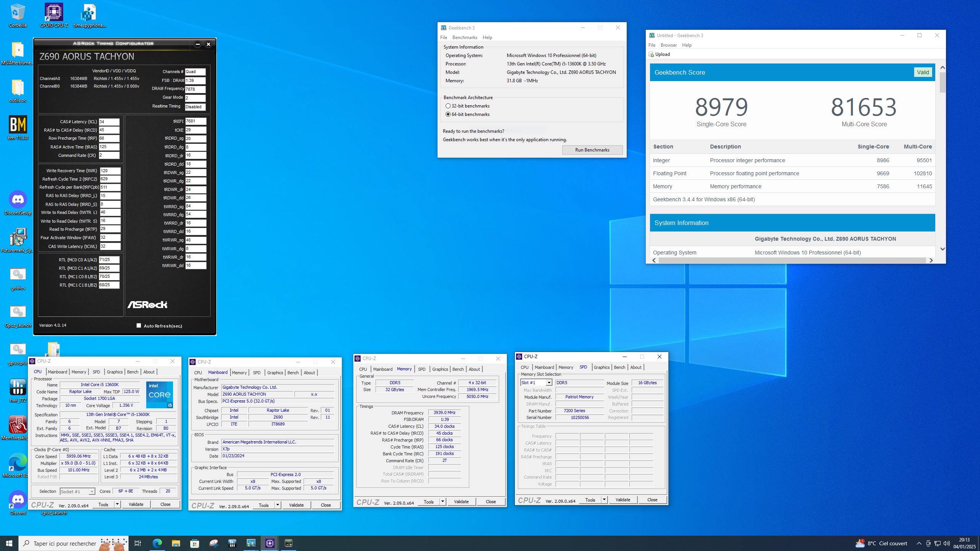Switch to Graphics tab in CPU-Z Memory window
Viewport: 980px width, 551px height.
440,369
